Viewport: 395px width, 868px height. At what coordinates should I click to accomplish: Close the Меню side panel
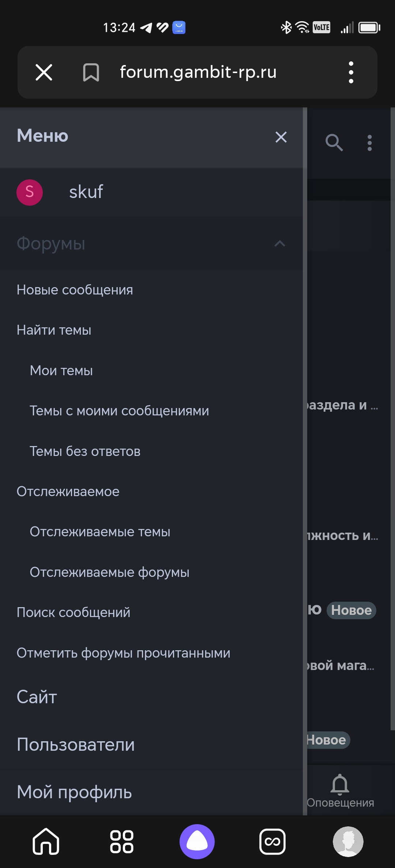point(281,137)
